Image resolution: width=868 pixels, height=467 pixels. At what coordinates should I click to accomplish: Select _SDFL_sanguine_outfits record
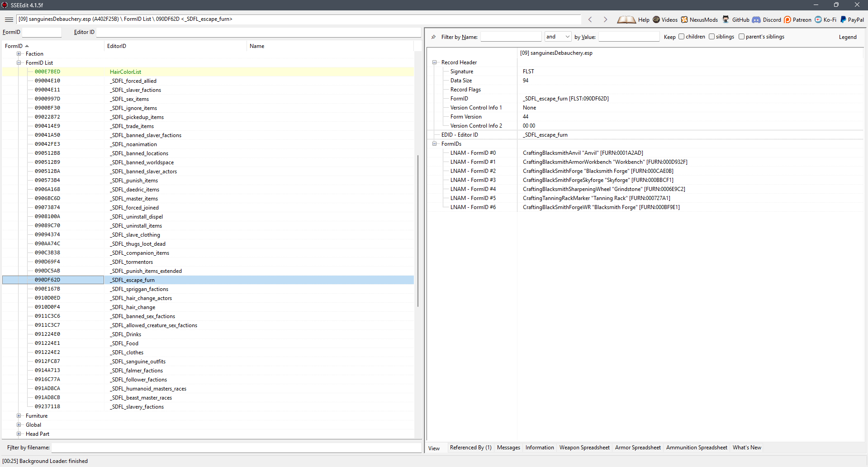click(208, 362)
